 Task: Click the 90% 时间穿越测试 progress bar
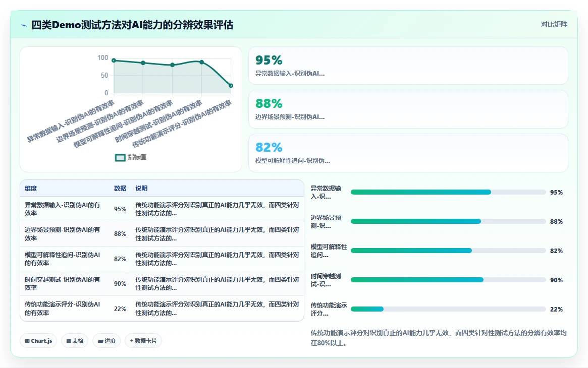[x=448, y=280]
